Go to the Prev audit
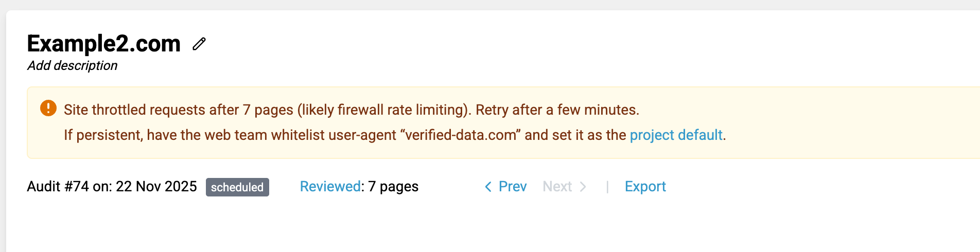 (512, 187)
